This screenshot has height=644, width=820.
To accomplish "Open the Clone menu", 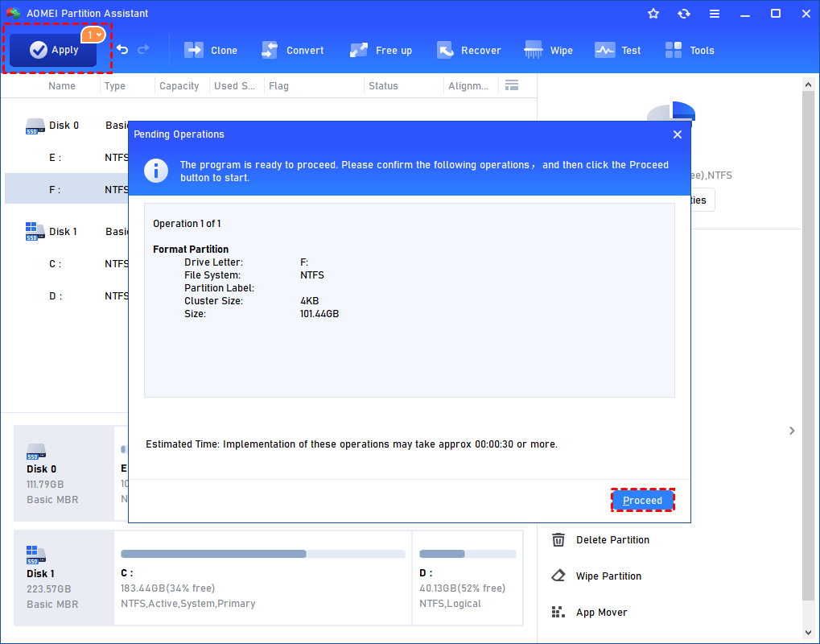I will click(211, 50).
